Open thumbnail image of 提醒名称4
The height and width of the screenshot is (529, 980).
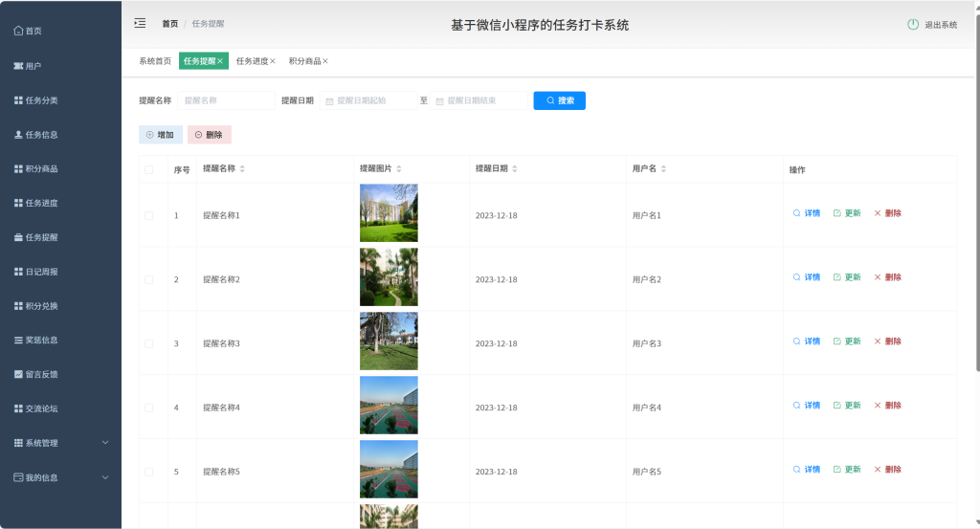click(x=389, y=405)
